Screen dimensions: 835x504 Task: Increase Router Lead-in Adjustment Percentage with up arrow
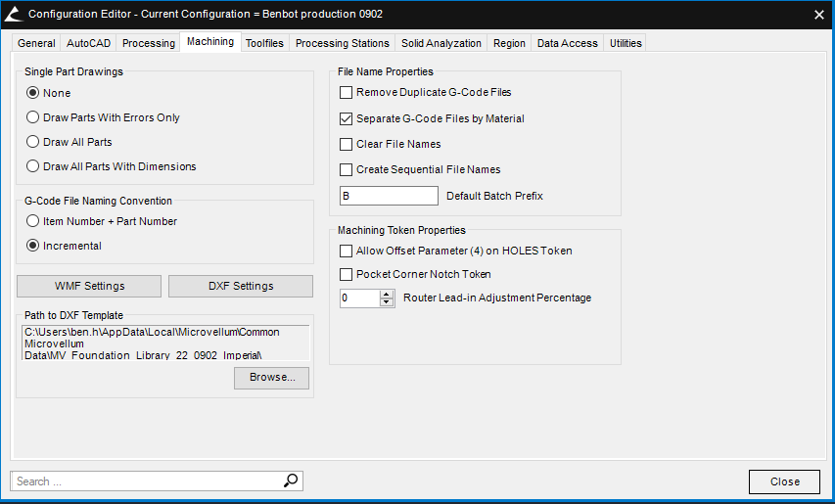[387, 294]
